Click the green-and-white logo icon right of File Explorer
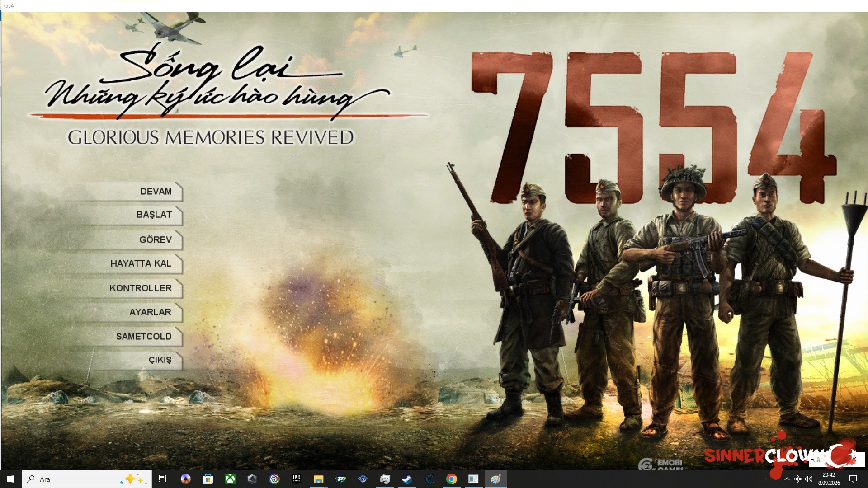The width and height of the screenshot is (868, 488). pos(340,479)
